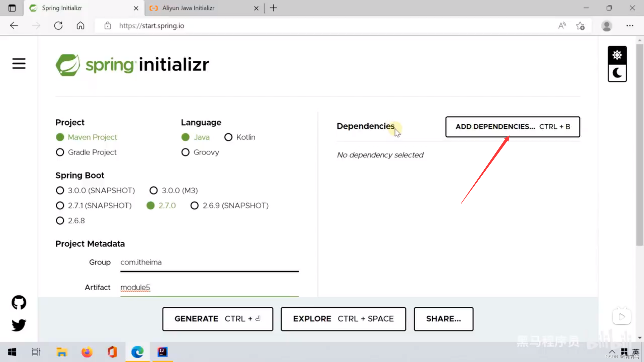Select Gradle Project option
Screen dimensions: 644x362
86,152
